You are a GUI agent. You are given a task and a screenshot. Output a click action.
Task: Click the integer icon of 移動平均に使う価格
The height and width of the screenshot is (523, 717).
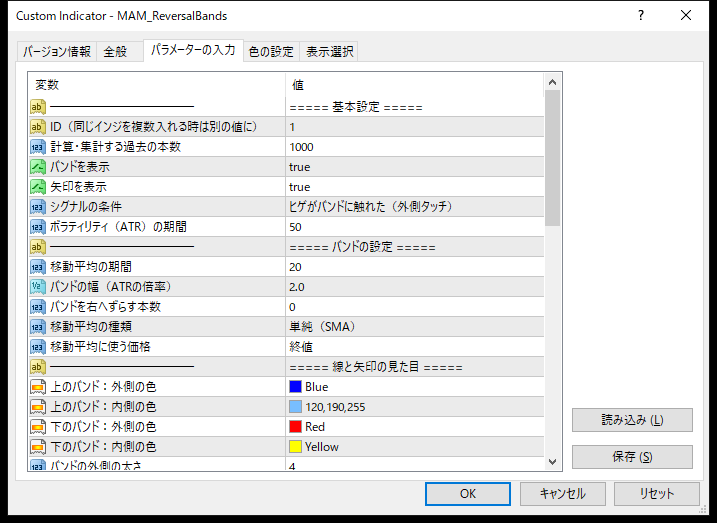point(38,347)
